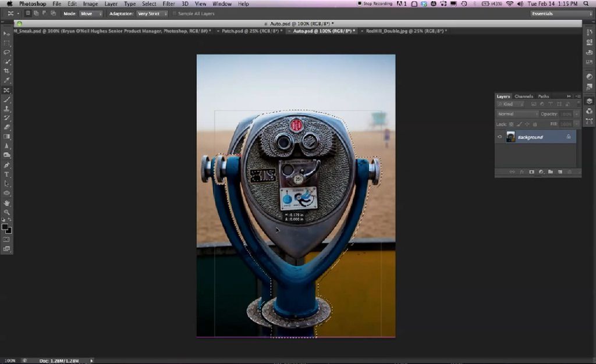596x364 pixels.
Task: Select the Move tool in the toolbox
Action: 6,34
